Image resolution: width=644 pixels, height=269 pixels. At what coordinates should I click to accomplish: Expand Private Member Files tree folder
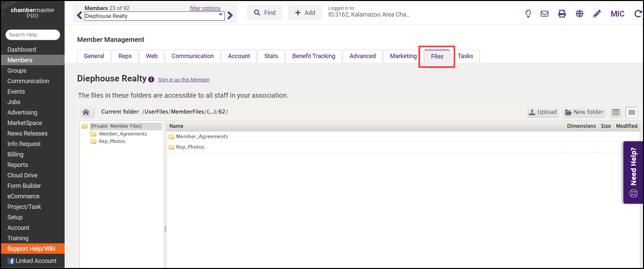pos(85,126)
